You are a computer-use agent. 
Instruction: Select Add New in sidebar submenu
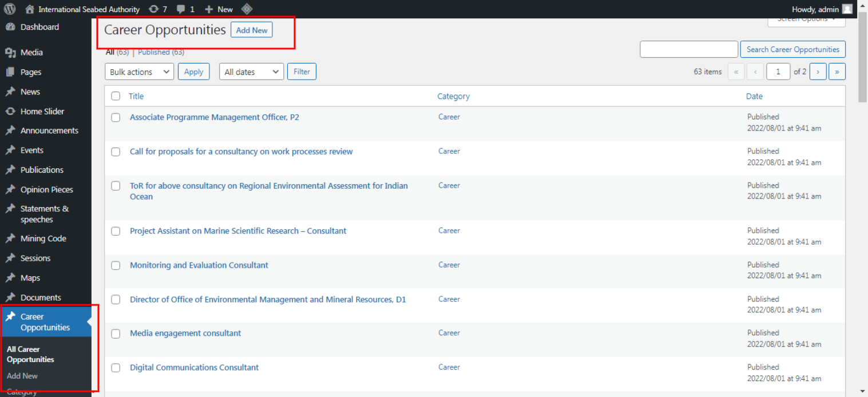tap(22, 376)
